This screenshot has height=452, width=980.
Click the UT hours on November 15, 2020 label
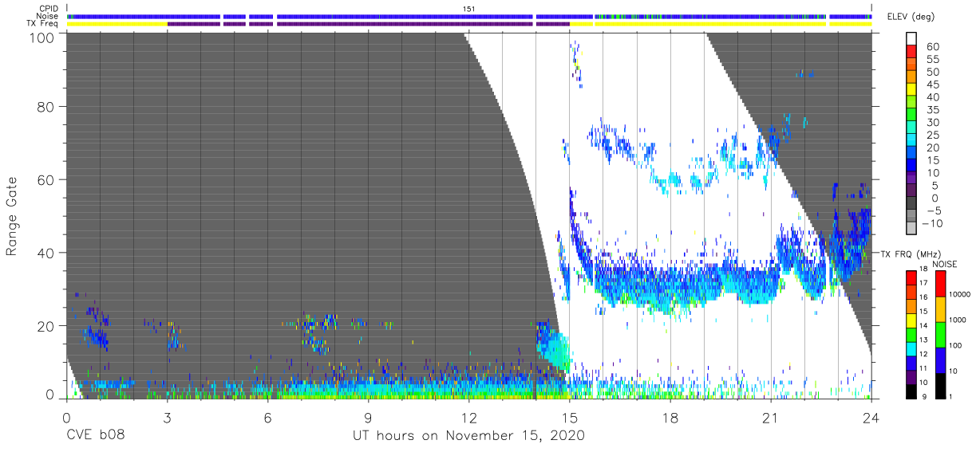(x=468, y=436)
